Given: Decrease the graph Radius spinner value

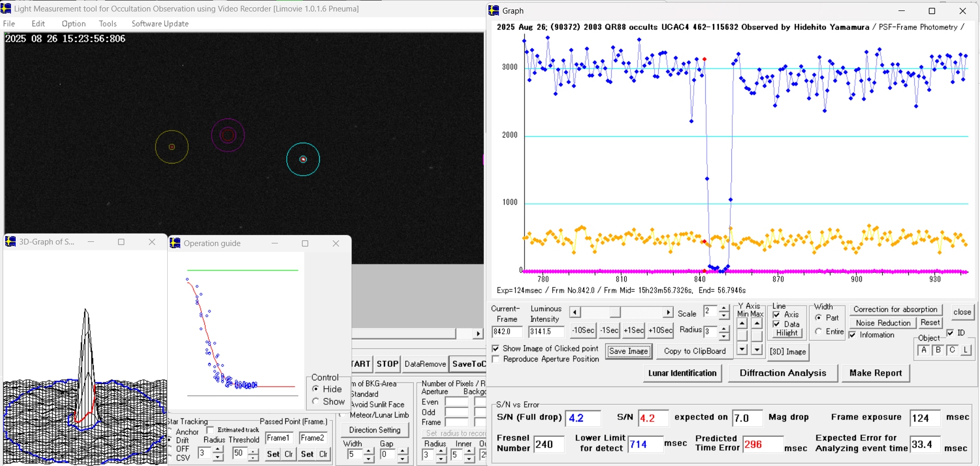Looking at the screenshot, I should 724,336.
